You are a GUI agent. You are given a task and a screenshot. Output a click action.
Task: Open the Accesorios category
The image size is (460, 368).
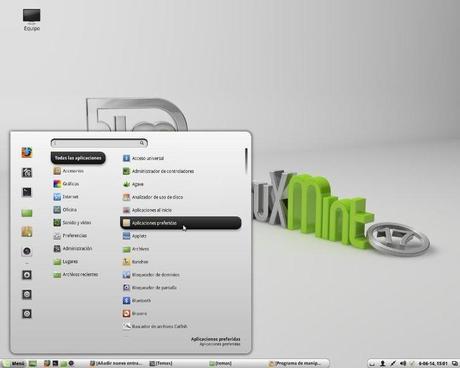pos(69,171)
